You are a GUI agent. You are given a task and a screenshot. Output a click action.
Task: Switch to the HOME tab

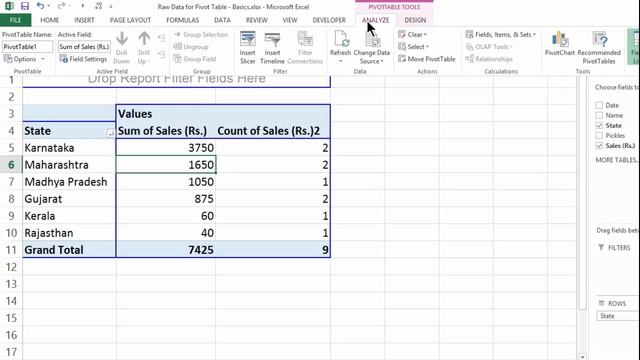pyautogui.click(x=49, y=20)
